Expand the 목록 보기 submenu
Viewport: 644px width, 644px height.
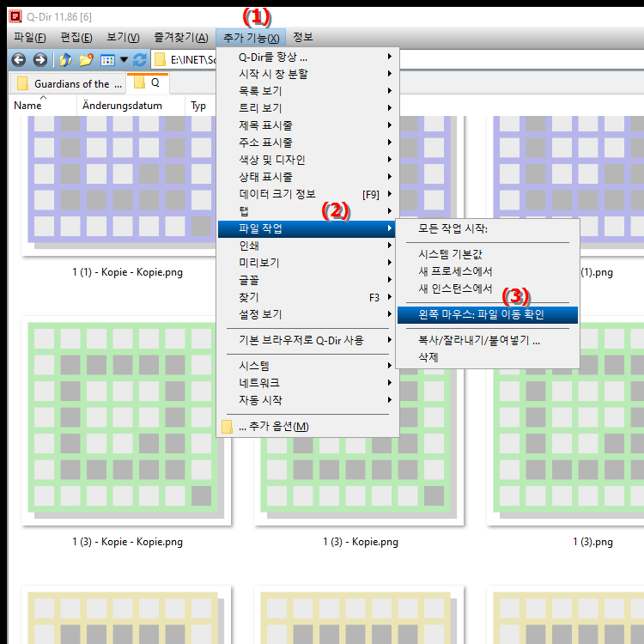[307, 91]
